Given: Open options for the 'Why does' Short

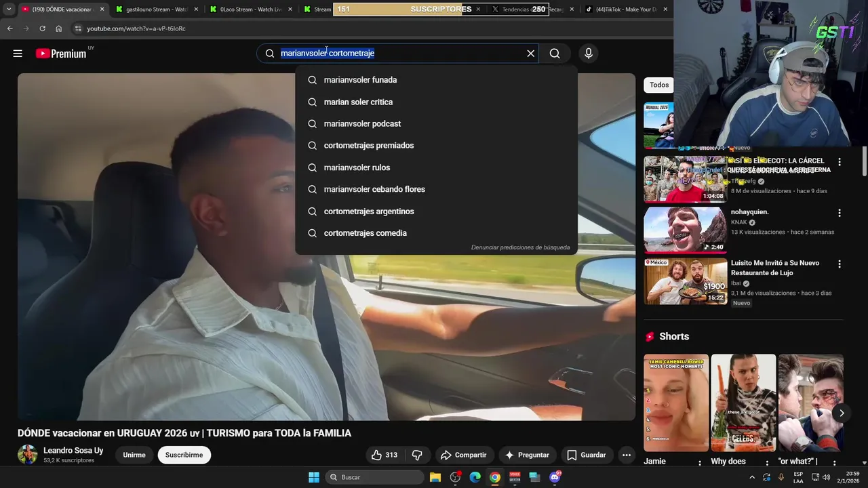Looking at the screenshot, I should 767,463.
